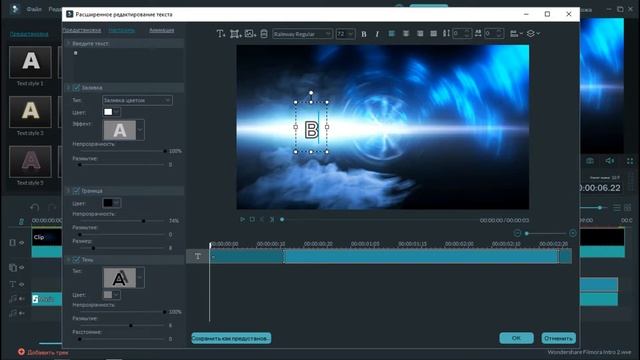Open the object alignment dropdown

pyautogui.click(x=516, y=33)
